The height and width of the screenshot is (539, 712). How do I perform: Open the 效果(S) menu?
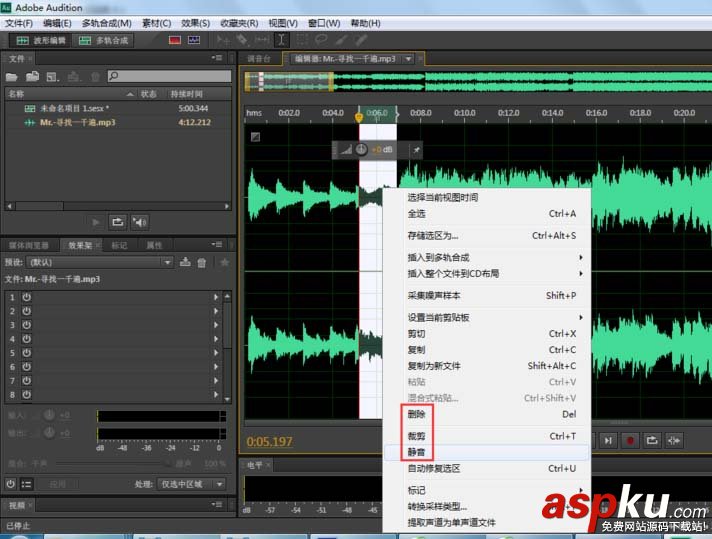(196, 23)
